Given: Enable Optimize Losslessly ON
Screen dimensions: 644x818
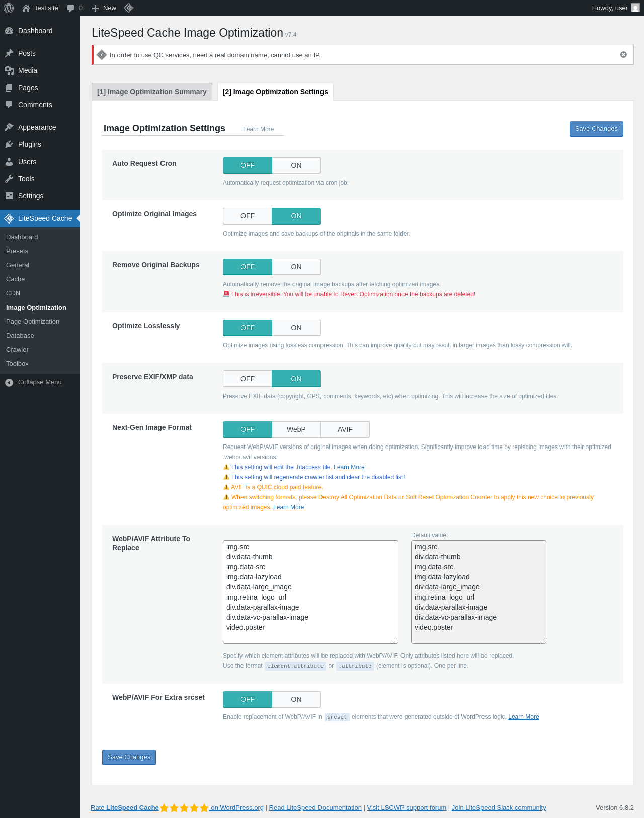Looking at the screenshot, I should tap(296, 328).
